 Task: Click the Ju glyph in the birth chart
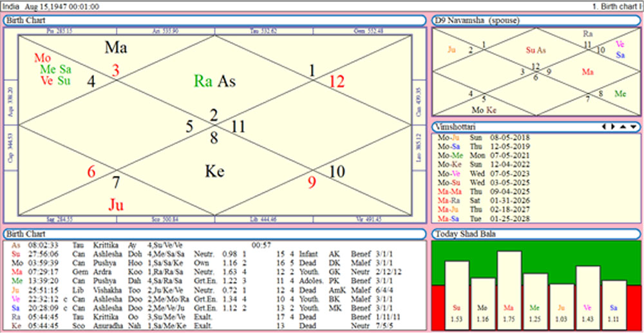[x=116, y=205]
